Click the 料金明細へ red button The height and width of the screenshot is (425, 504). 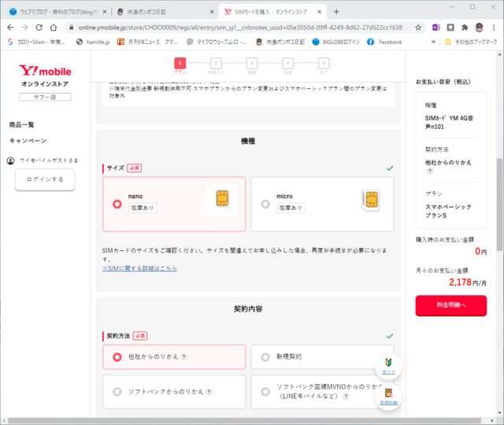point(451,305)
